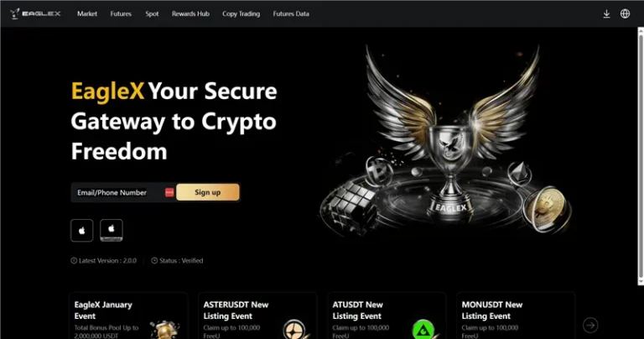
Task: Select Futures Data in top navigation
Action: (x=291, y=13)
